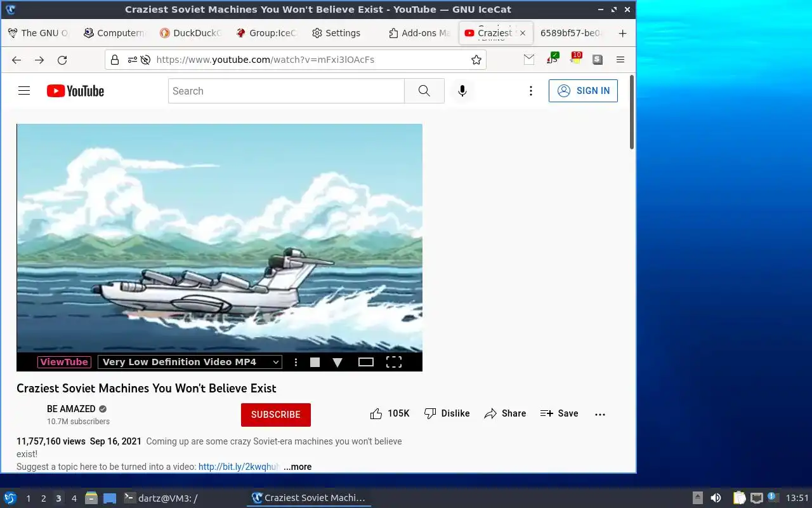Open the YouTube guide hamburger menu

click(x=24, y=91)
